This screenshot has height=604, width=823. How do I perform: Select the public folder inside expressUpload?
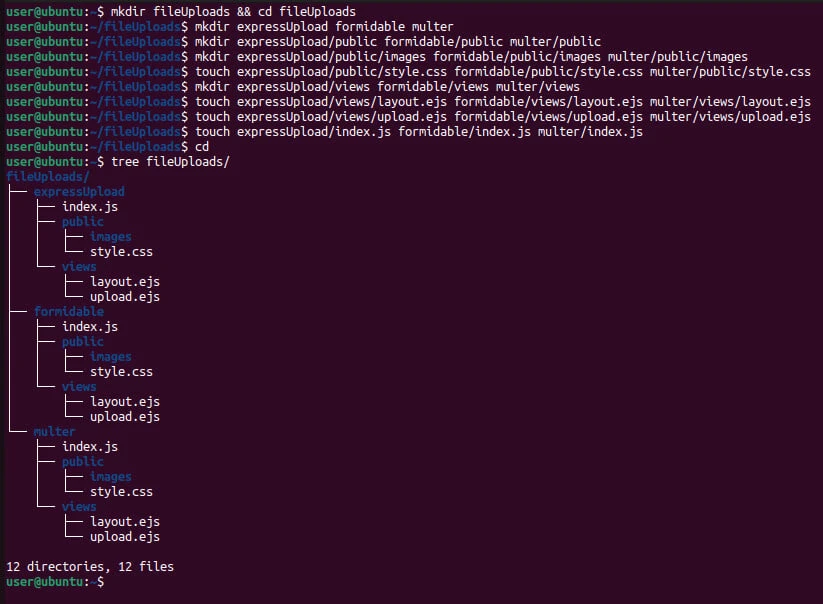82,221
